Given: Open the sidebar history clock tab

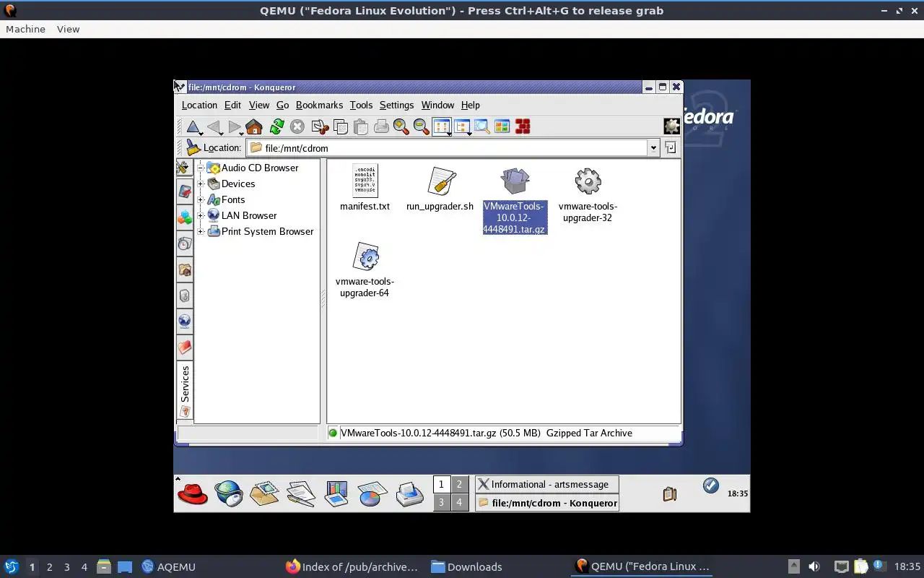Looking at the screenshot, I should coord(185,243).
